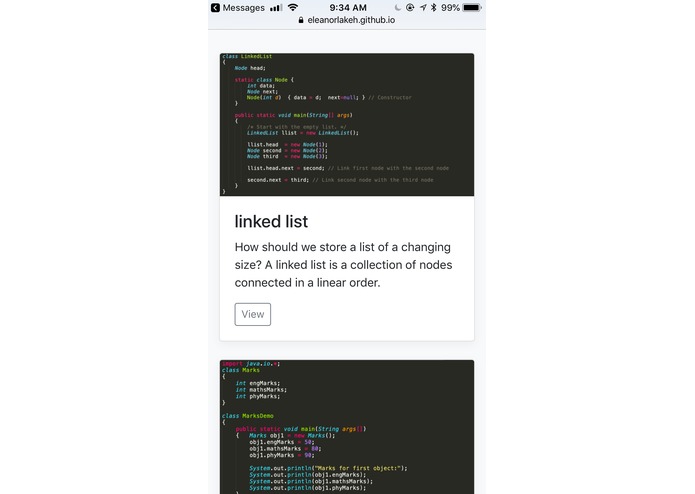
Task: Tap the rotation lock status icon
Action: [410, 8]
